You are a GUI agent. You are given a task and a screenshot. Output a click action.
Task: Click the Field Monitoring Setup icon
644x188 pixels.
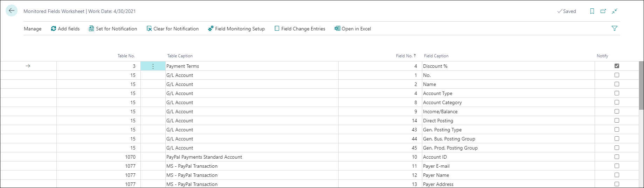[x=211, y=29]
